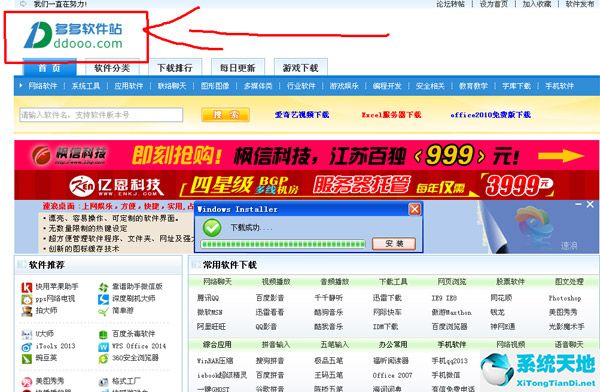Click the 豌豆荚 green icon
The height and width of the screenshot is (392, 600).
click(26, 359)
